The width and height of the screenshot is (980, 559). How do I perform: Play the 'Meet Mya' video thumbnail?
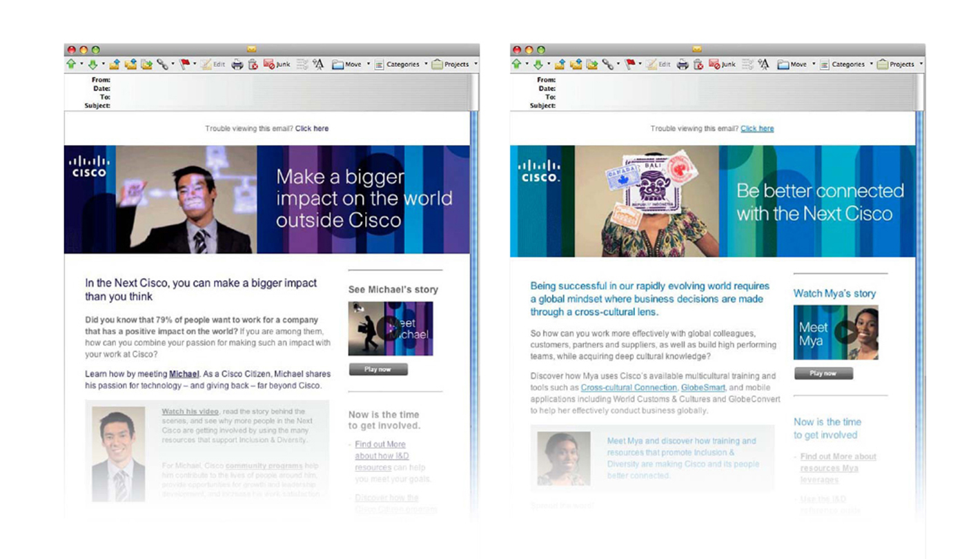coord(836,333)
